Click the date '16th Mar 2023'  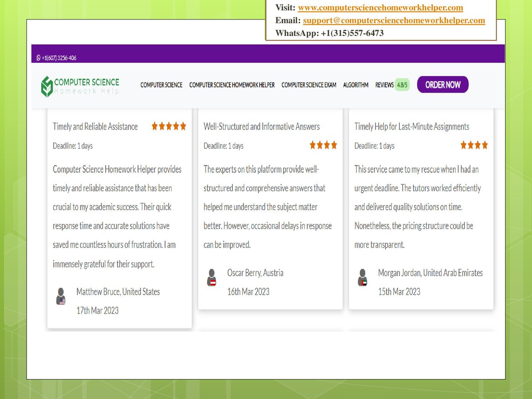pyautogui.click(x=248, y=292)
